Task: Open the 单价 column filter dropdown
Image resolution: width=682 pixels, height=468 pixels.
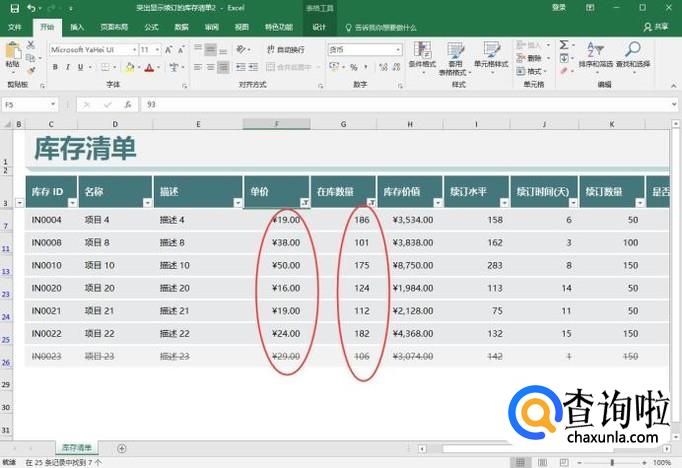Action: click(x=304, y=202)
